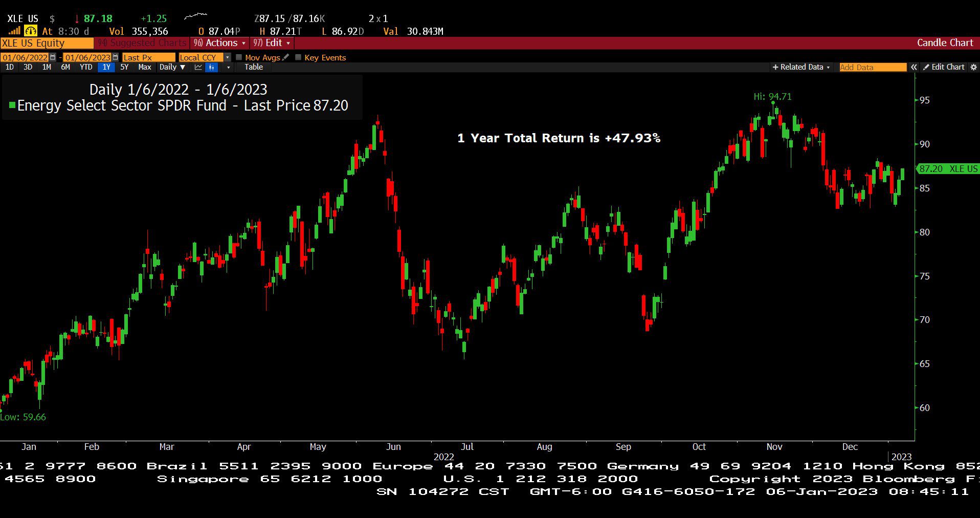Click the last price 87.18 in header
980x518 pixels.
pos(98,19)
